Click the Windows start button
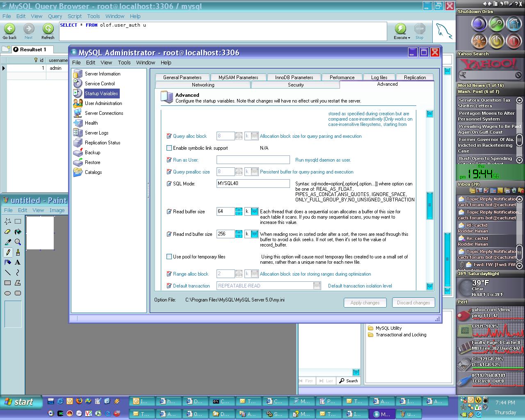Image resolution: width=525 pixels, height=420 pixels. (21, 402)
